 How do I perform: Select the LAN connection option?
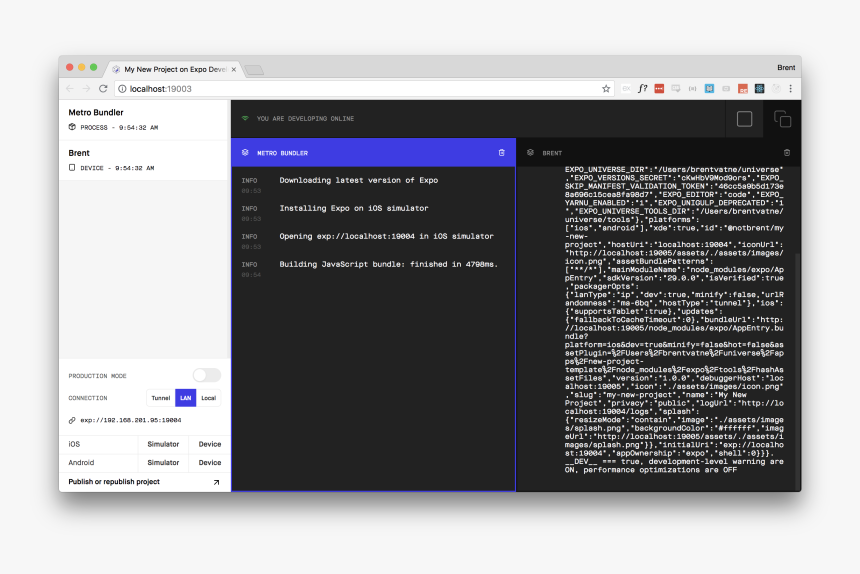185,398
